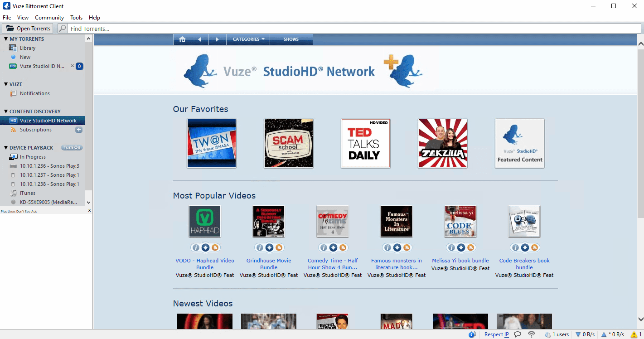This screenshot has height=339, width=644.
Task: Select the New torrents entry
Action: pyautogui.click(x=42, y=57)
